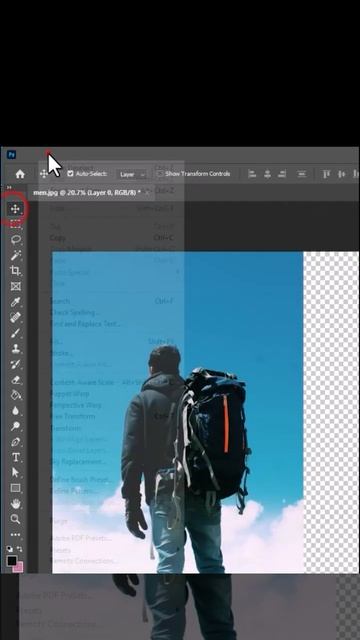Click Align left edges icon
The image size is (360, 640).
pyautogui.click(x=252, y=174)
